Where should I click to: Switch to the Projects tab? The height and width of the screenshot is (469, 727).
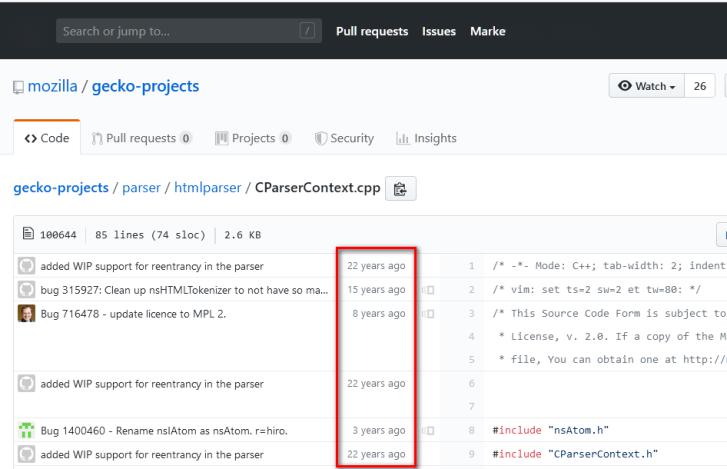click(253, 138)
